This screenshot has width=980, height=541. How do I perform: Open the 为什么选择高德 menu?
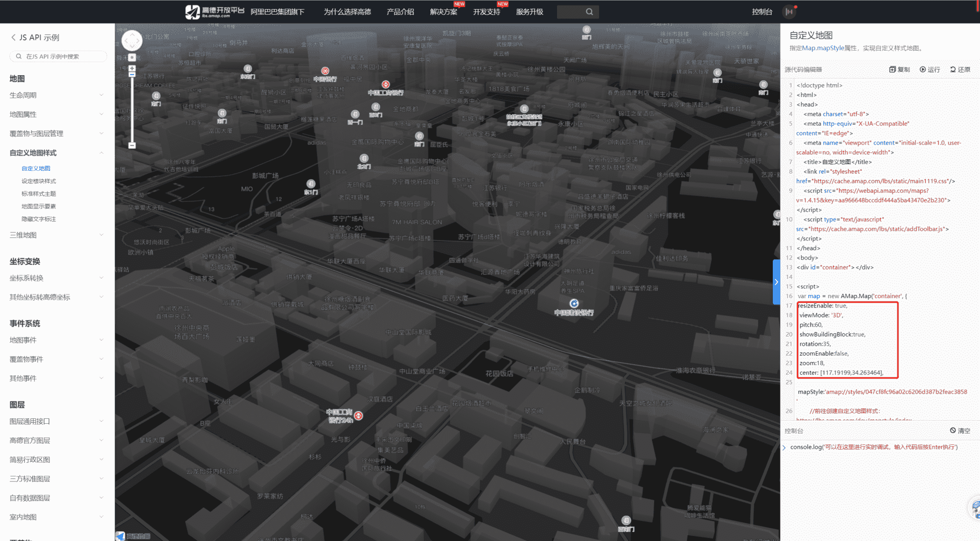(347, 12)
